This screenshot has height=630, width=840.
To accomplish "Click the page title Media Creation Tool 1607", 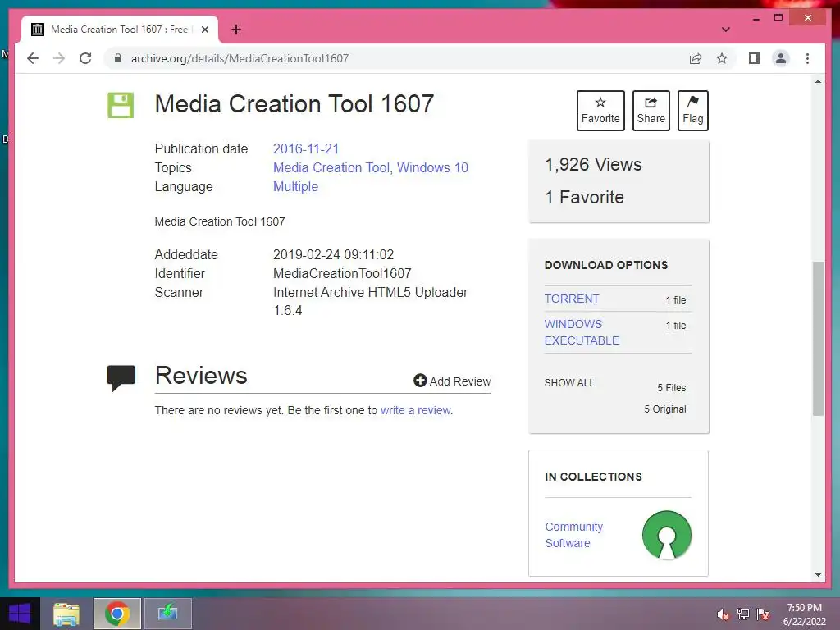I will pos(294,104).
